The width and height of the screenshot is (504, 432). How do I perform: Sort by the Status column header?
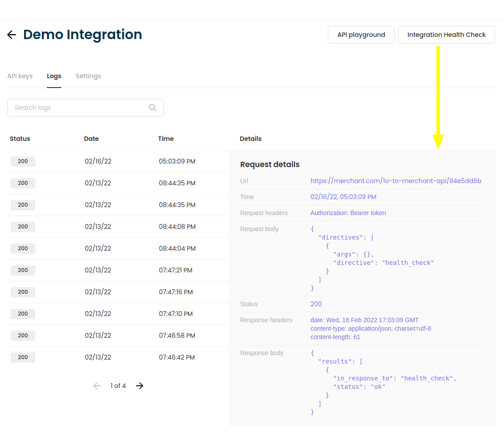pyautogui.click(x=20, y=139)
